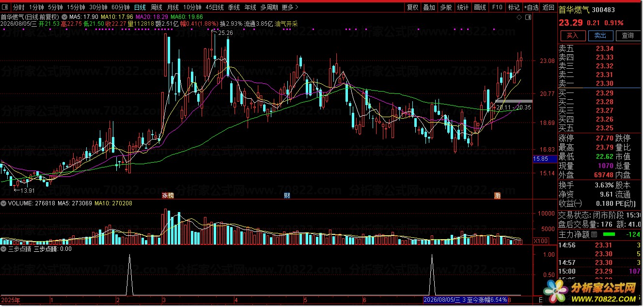Click the 标记 mark button
The width and height of the screenshot is (644, 307).
tap(514, 7)
